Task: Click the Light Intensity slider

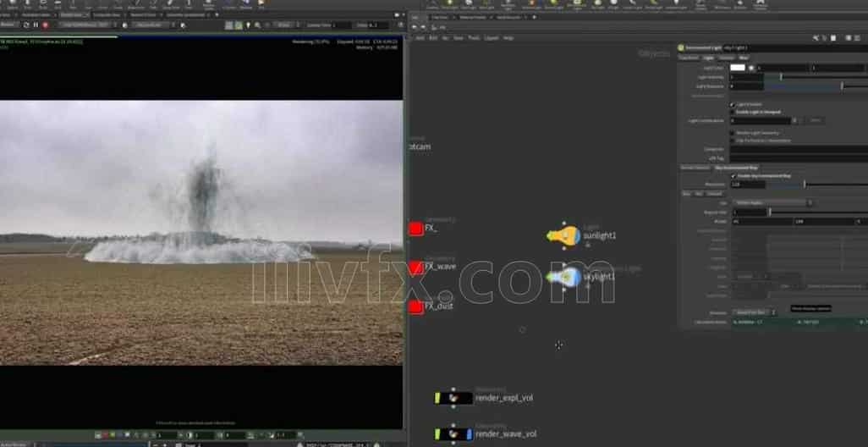Action: point(816,77)
